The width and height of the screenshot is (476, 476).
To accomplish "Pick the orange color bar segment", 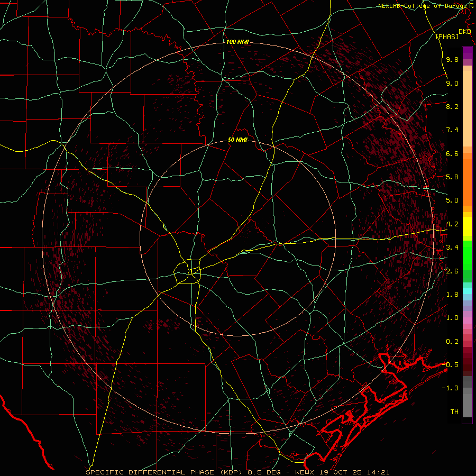I will (x=467, y=183).
